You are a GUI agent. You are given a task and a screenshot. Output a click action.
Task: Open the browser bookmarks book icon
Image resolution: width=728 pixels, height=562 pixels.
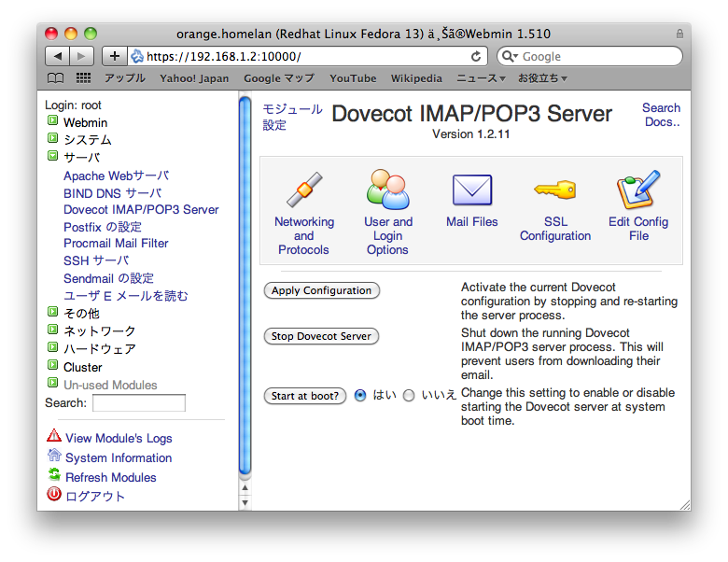click(56, 78)
